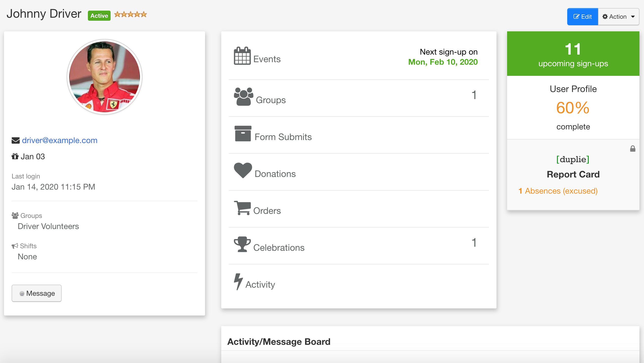Click the Form Submits archive box icon
The image size is (644, 363).
pyautogui.click(x=243, y=133)
